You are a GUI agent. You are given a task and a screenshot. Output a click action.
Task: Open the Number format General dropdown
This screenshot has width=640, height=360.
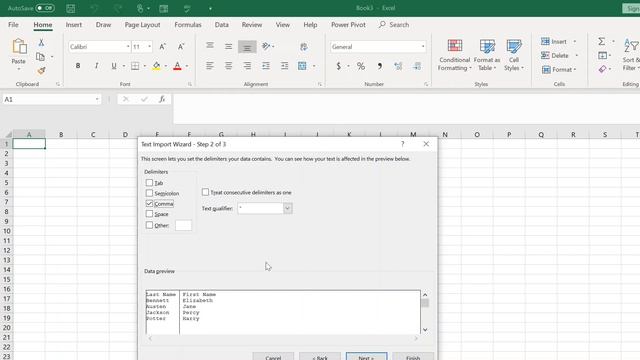coord(423,47)
